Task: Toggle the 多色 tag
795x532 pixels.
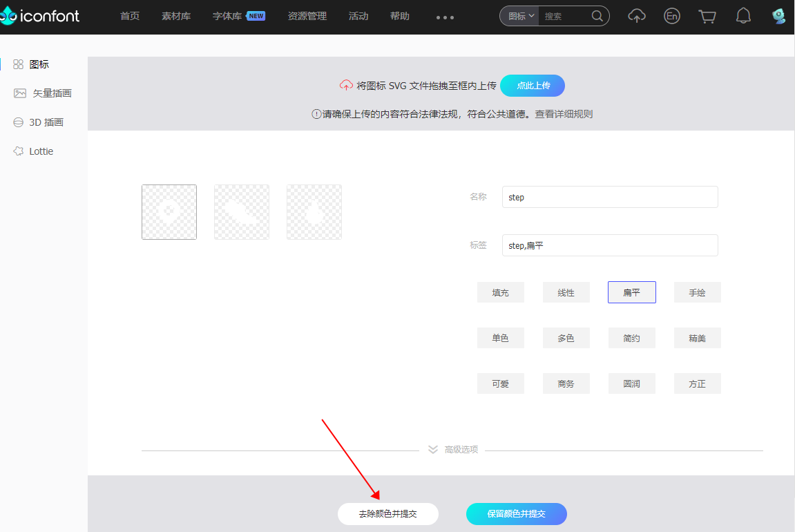Action: [x=566, y=339]
